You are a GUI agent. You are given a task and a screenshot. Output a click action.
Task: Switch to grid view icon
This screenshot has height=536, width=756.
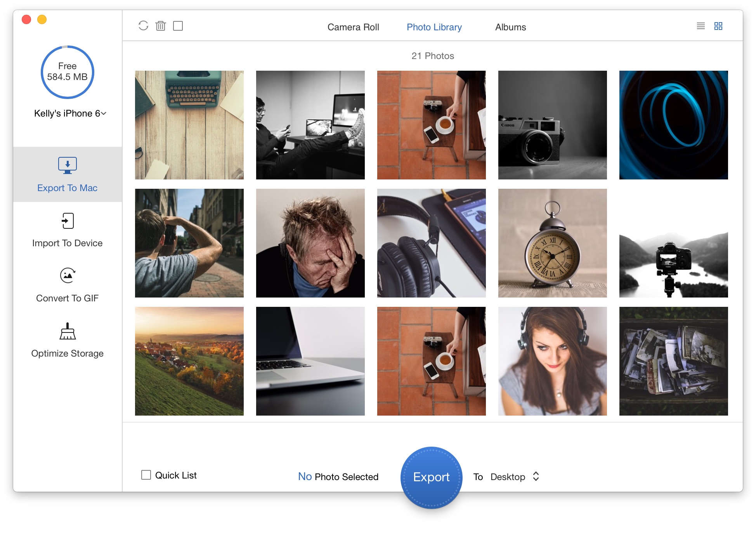[x=718, y=26]
